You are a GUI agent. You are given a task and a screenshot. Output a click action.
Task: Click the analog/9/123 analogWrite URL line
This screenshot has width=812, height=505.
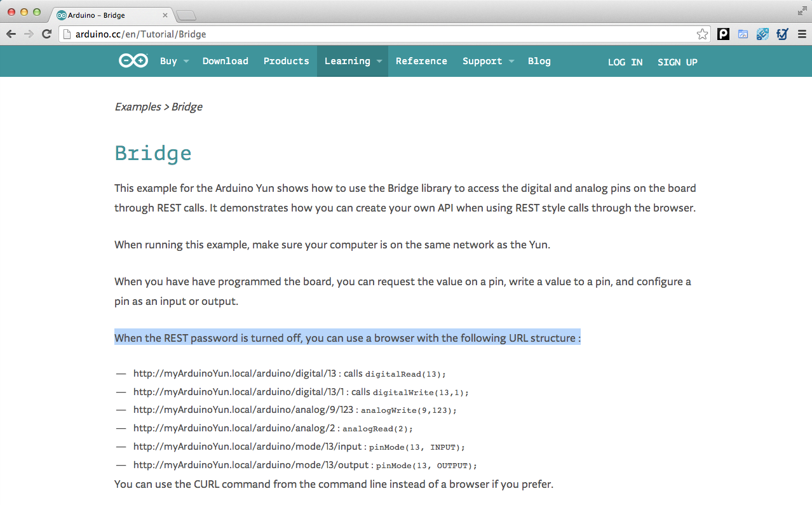(x=295, y=410)
